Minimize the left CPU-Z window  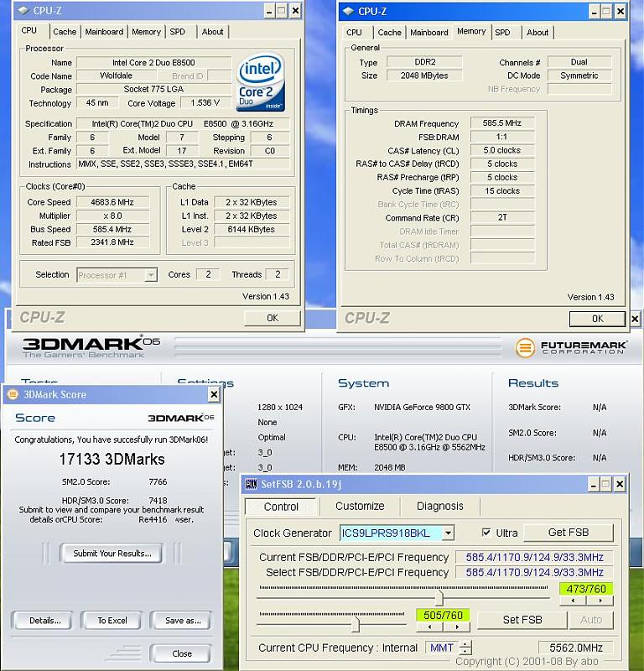[268, 11]
